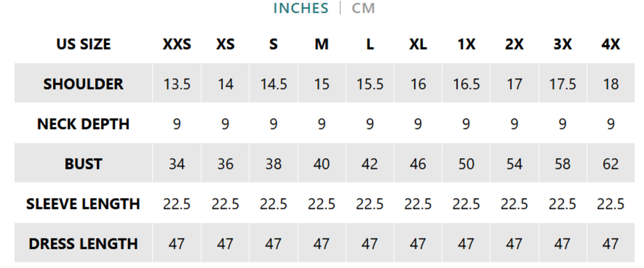The image size is (644, 268).
Task: Click bust value 62 for 4X
Action: click(611, 164)
